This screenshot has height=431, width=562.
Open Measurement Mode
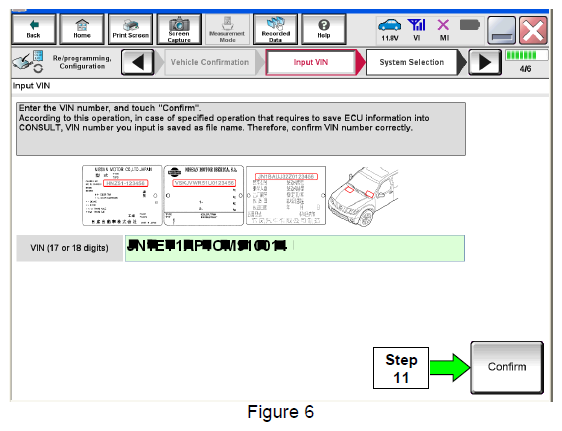point(227,29)
